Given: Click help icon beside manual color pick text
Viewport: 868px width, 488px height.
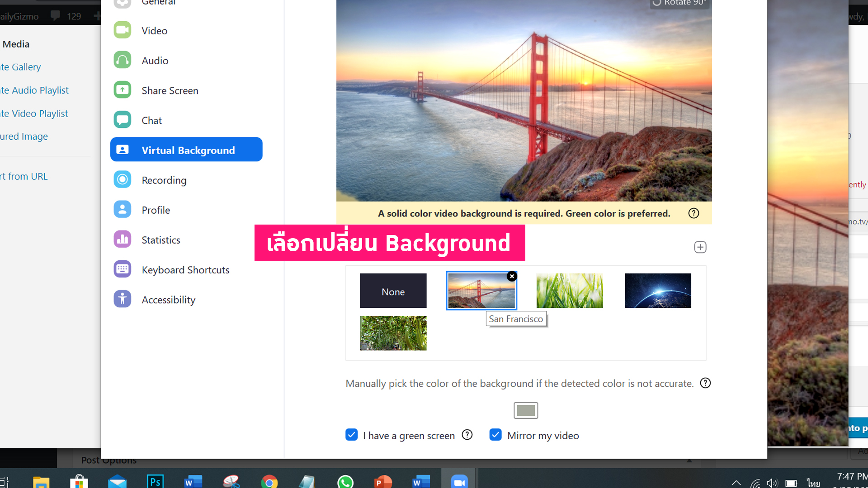Looking at the screenshot, I should pos(705,383).
